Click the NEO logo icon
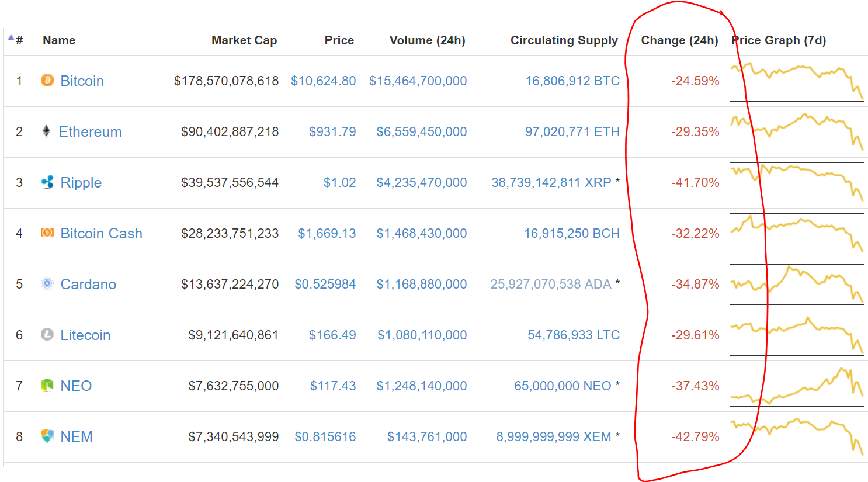The width and height of the screenshot is (868, 482). click(47, 385)
